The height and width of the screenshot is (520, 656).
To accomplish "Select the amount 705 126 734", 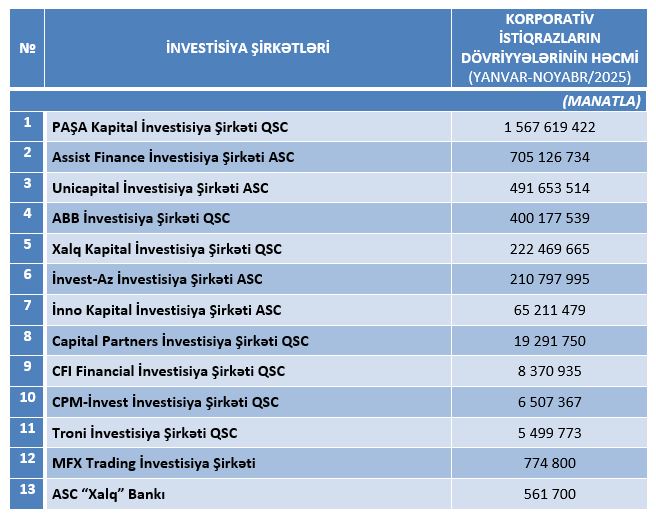I will pos(550,157).
